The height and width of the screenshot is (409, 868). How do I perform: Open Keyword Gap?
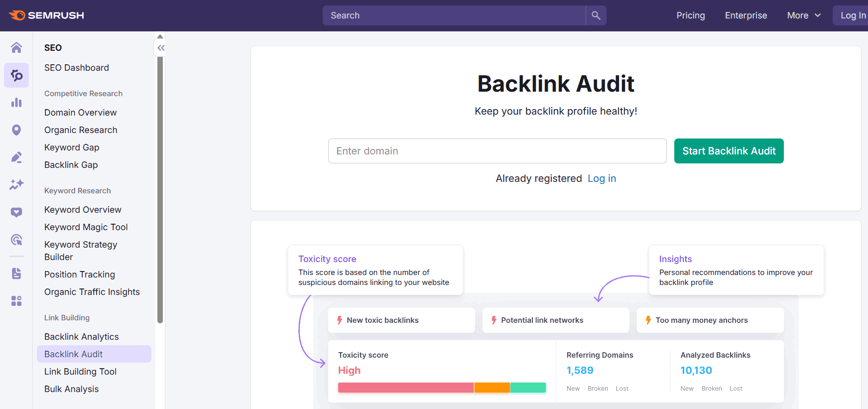pyautogui.click(x=72, y=147)
